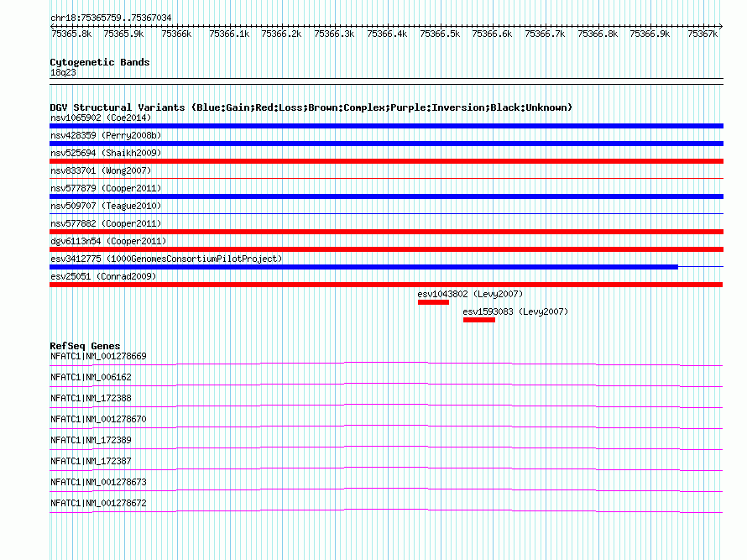The image size is (747, 560).
Task: Click the esv3412775 1000GenomesConsortiumPilotProject label
Action: (166, 259)
